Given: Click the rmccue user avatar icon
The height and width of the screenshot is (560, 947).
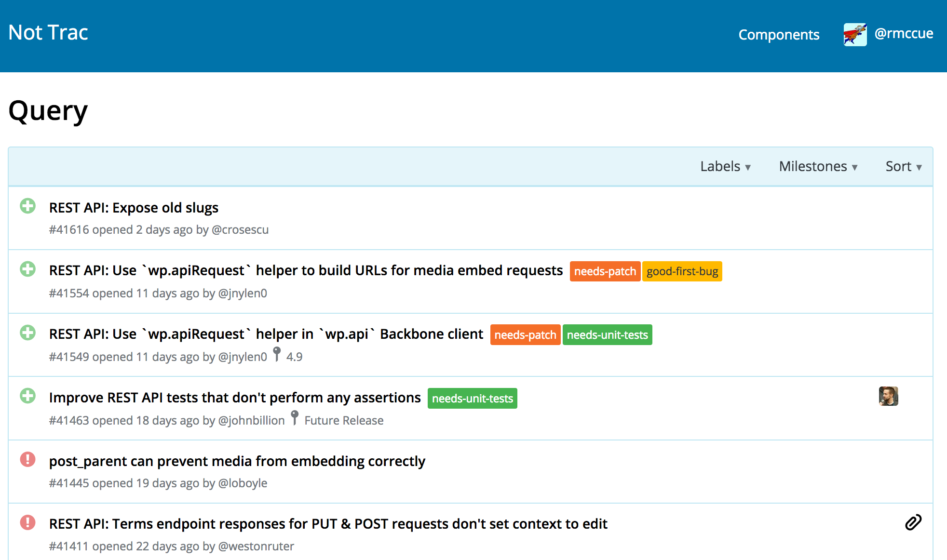Looking at the screenshot, I should click(855, 35).
